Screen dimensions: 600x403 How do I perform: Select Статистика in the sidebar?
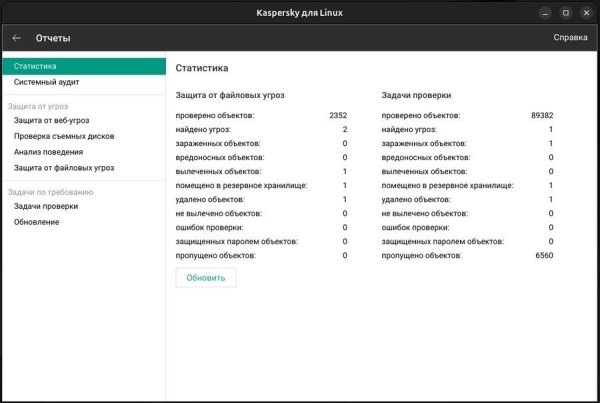pyautogui.click(x=84, y=66)
